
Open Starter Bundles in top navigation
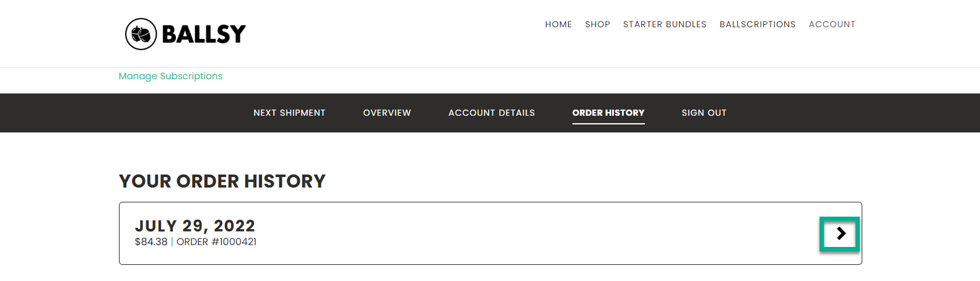664,24
